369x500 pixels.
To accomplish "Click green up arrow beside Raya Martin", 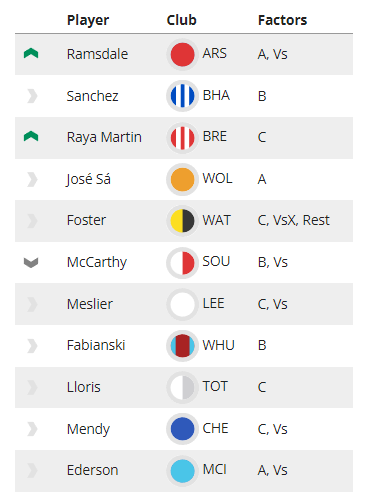I will [31, 136].
